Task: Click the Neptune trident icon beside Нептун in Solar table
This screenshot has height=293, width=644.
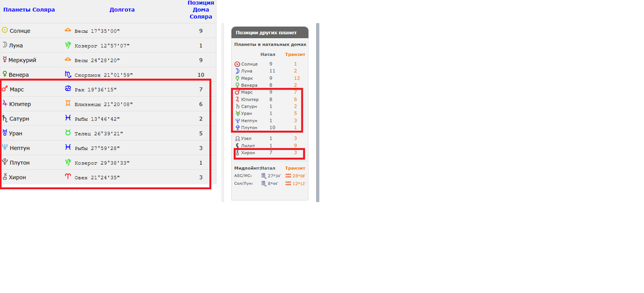Action: (x=5, y=147)
